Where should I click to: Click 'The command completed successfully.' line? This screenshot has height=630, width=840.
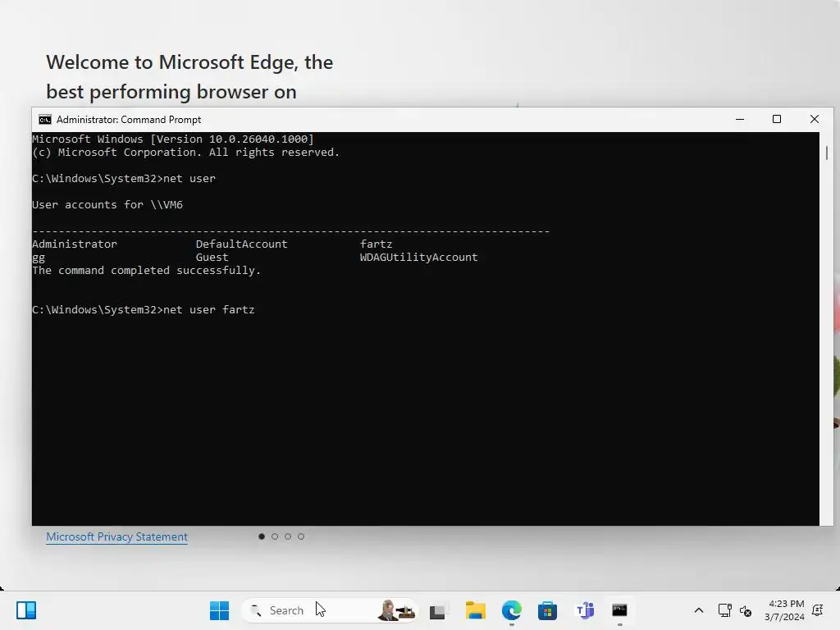point(146,271)
